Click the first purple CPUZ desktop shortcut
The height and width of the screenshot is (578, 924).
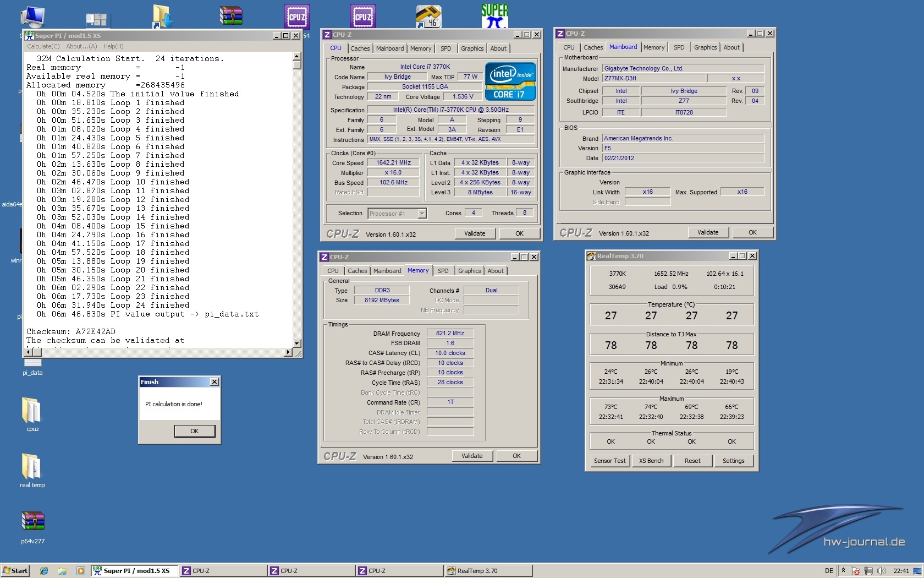click(x=297, y=17)
